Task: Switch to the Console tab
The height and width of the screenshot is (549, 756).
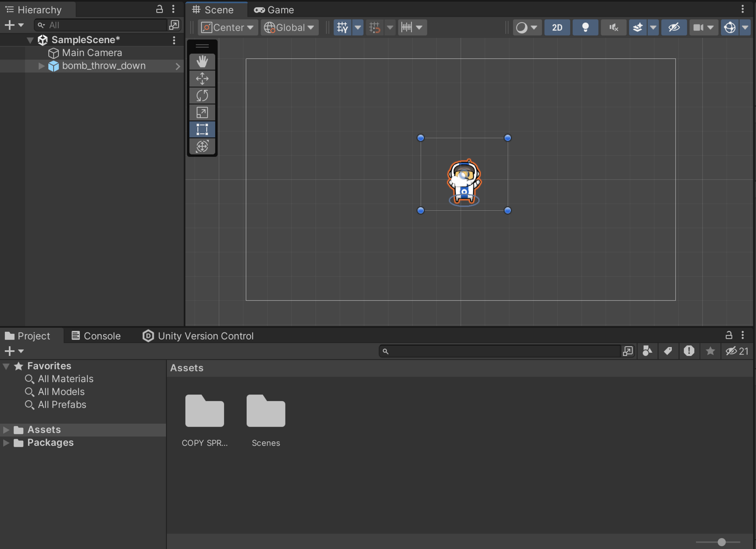Action: click(x=96, y=336)
